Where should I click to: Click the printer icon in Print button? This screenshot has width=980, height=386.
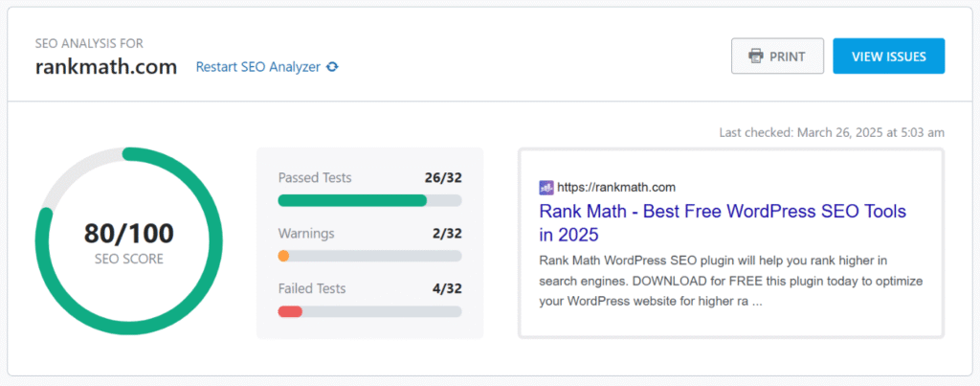[756, 57]
